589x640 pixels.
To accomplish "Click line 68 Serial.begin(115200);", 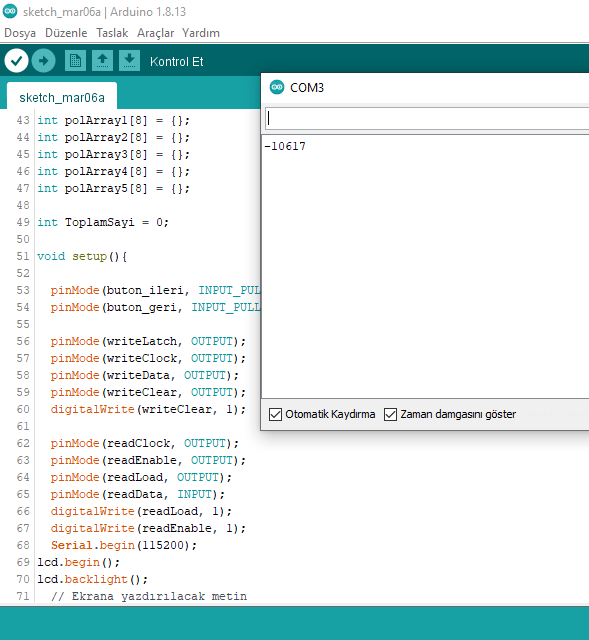I will tap(124, 545).
